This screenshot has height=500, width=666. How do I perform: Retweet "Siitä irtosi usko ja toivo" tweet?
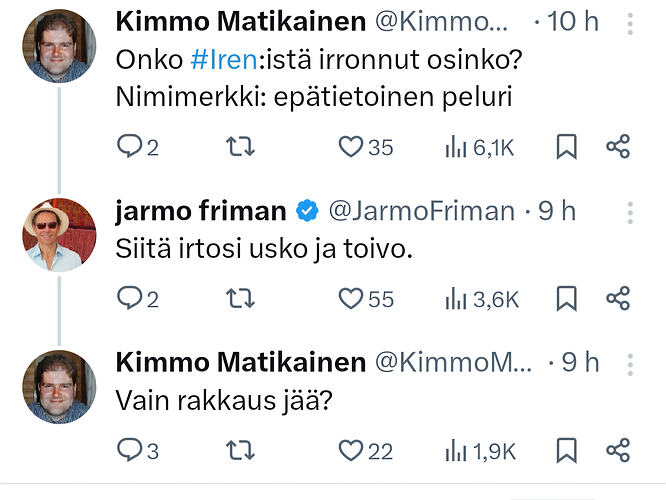pos(242,298)
